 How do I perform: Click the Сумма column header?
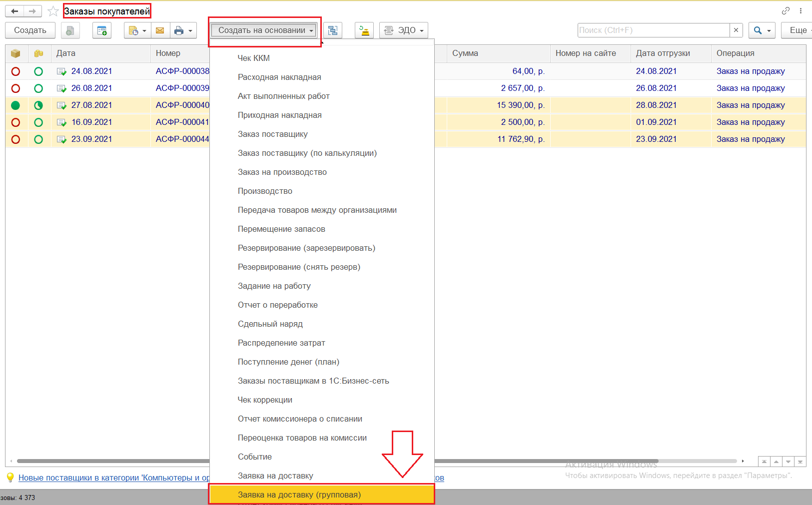[498, 53]
